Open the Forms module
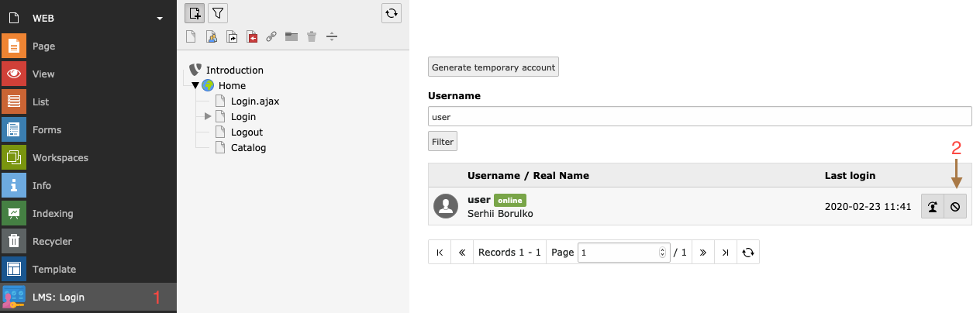Viewport: 980px width, 313px height. click(88, 130)
